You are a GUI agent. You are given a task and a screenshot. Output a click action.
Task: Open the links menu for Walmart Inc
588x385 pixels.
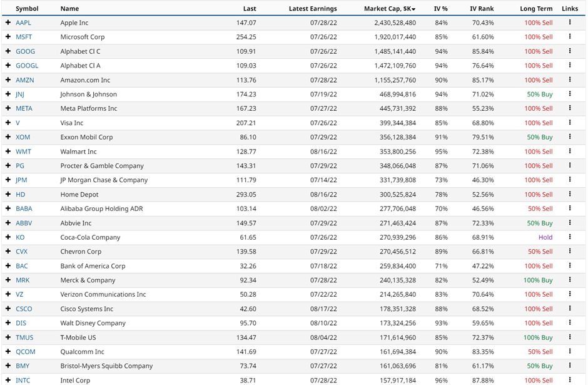tap(570, 151)
